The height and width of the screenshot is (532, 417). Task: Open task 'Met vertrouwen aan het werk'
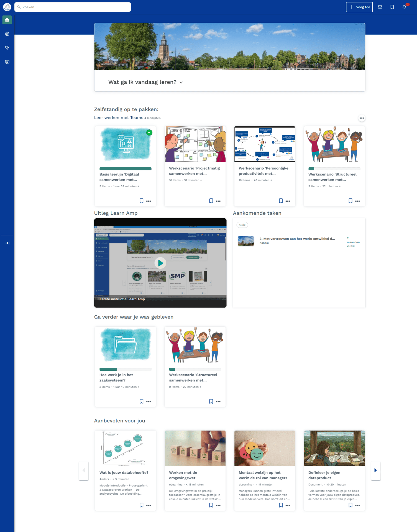(x=297, y=239)
